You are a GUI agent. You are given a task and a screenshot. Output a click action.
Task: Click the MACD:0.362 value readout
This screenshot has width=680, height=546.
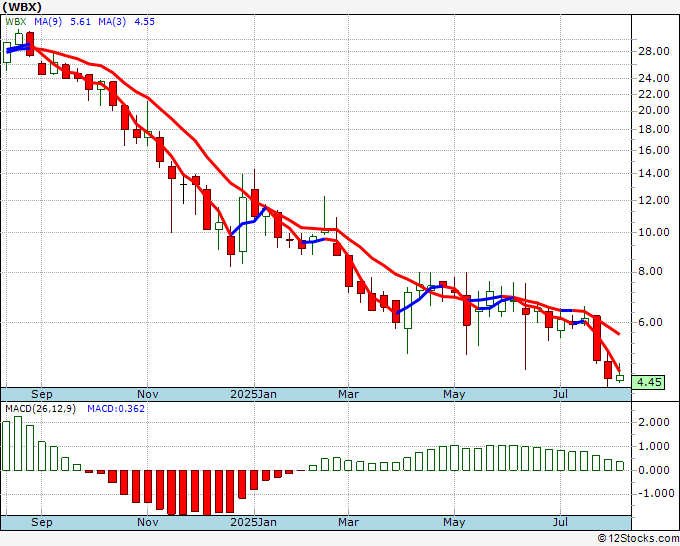116,409
